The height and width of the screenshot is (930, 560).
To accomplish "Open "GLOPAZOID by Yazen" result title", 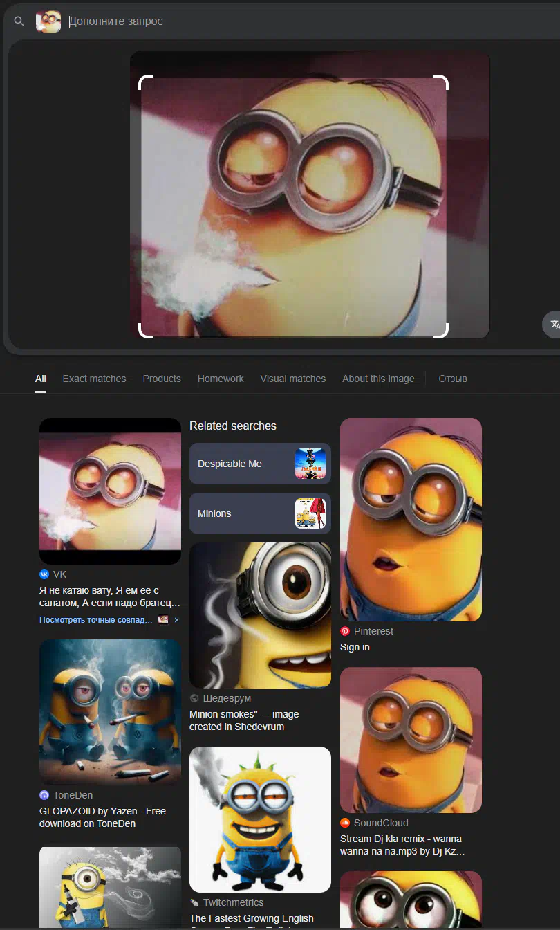I will pyautogui.click(x=102, y=817).
